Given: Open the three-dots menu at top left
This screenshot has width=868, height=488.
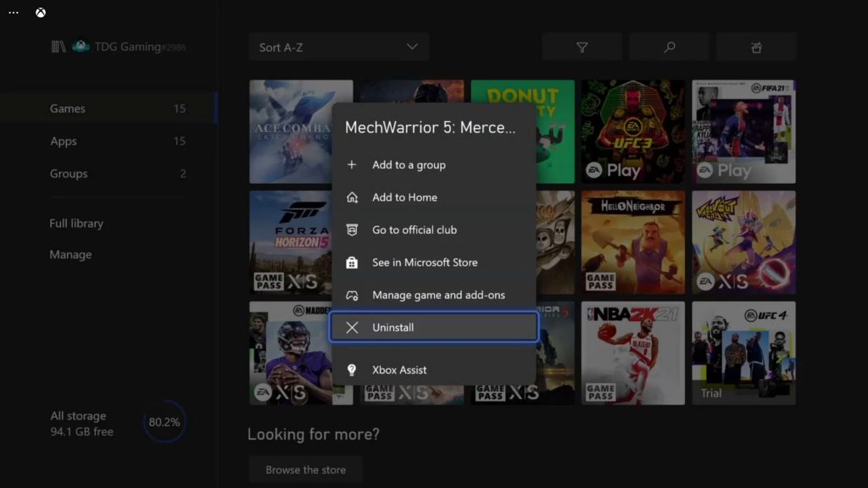Looking at the screenshot, I should [14, 12].
